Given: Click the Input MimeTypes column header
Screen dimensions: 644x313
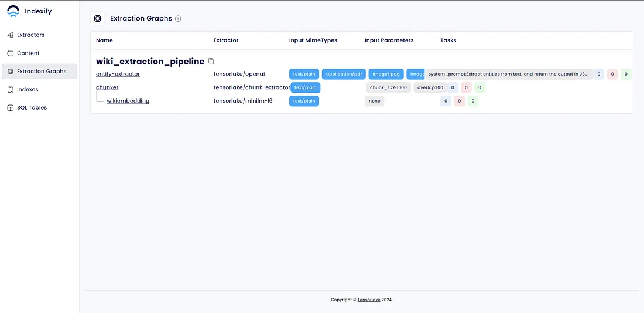Looking at the screenshot, I should (313, 40).
